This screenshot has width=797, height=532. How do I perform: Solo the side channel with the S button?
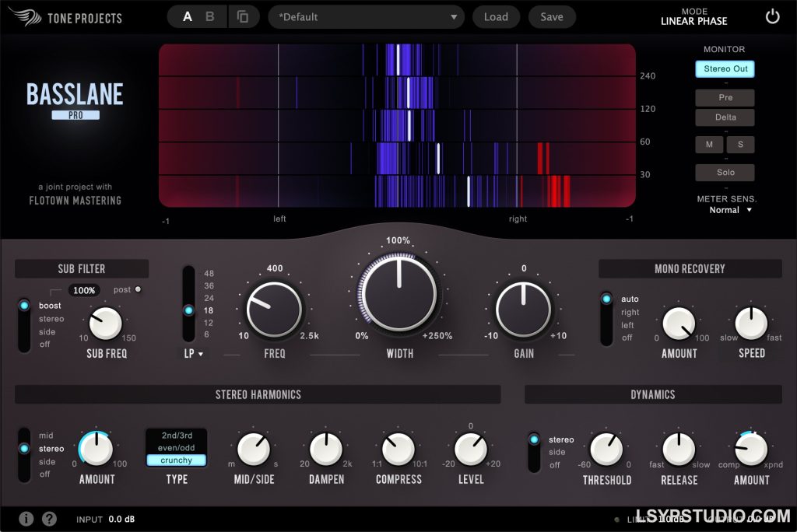click(x=740, y=144)
